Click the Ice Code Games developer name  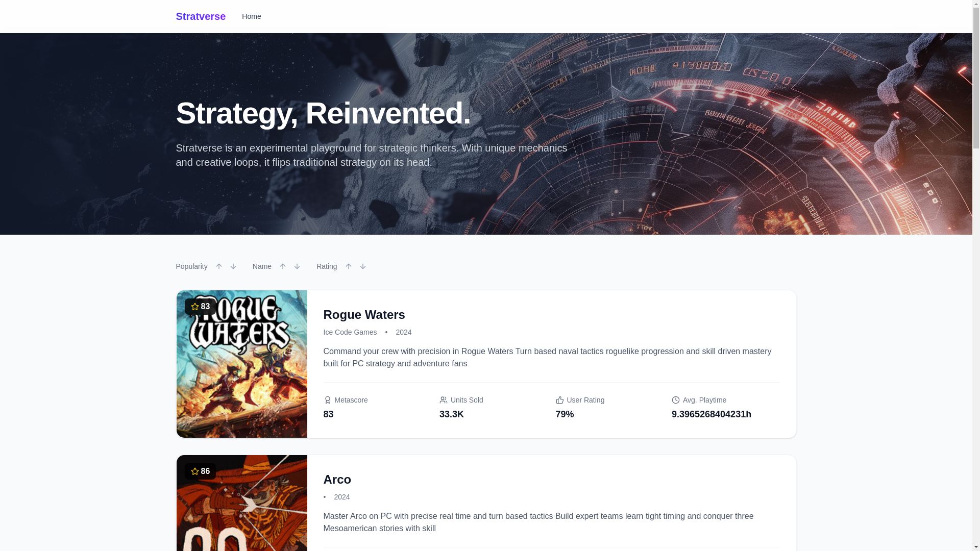tap(350, 332)
